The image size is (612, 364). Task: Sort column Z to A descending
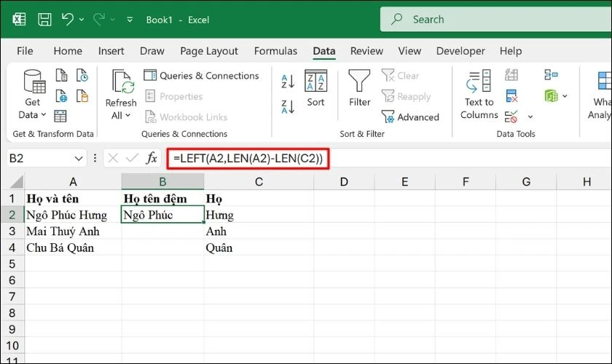pos(288,107)
